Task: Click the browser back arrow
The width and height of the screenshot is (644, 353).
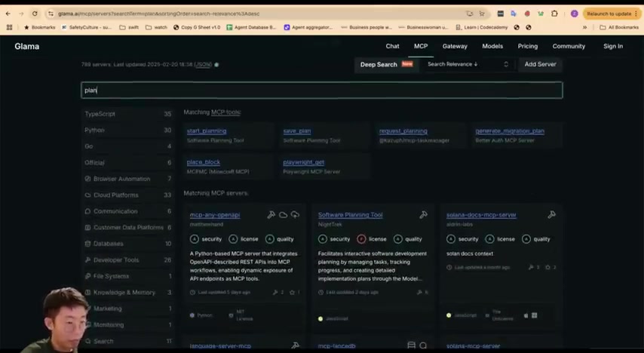Action: tap(8, 14)
